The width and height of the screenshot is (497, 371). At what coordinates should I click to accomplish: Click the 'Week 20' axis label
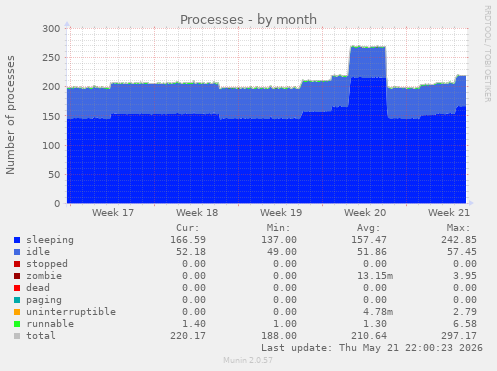click(365, 213)
